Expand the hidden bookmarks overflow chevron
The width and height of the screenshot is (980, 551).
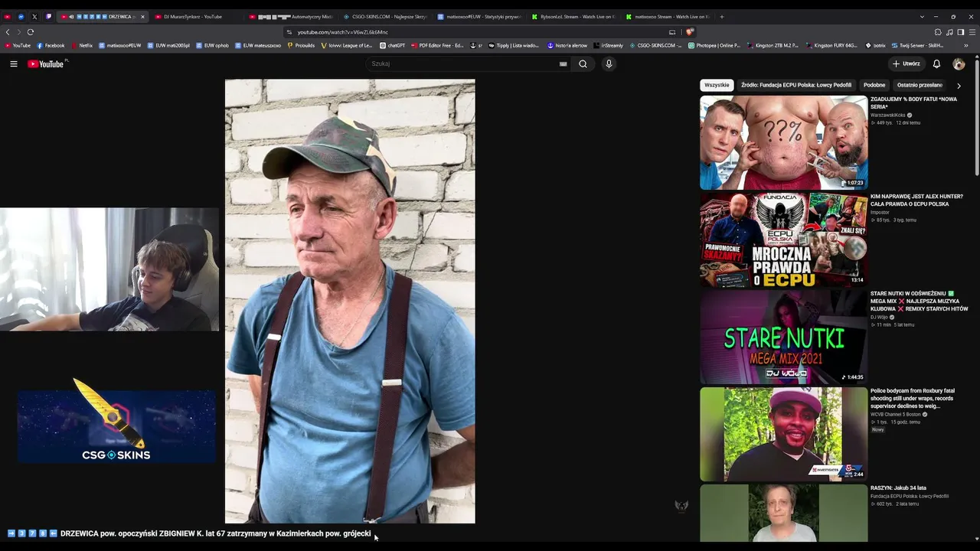[x=966, y=46]
